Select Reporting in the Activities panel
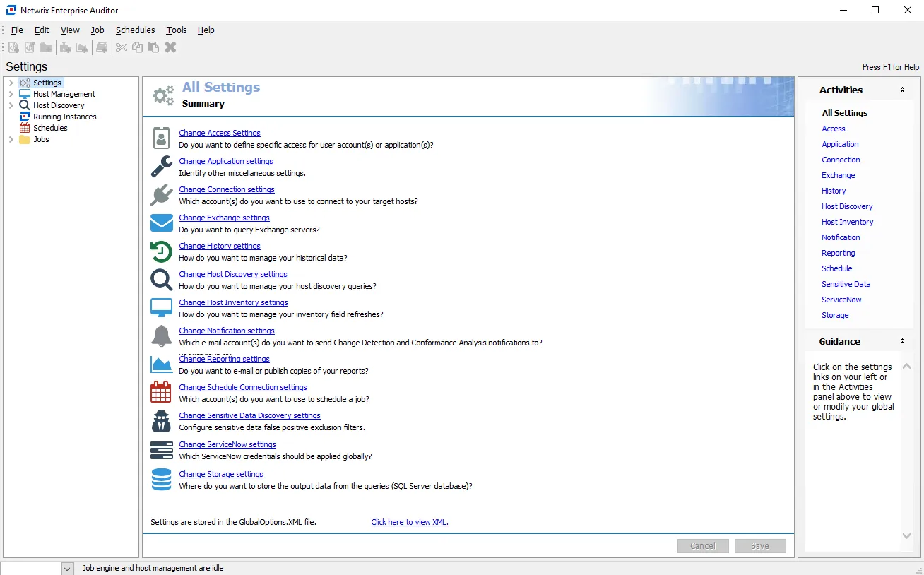The width and height of the screenshot is (924, 575). pos(839,253)
